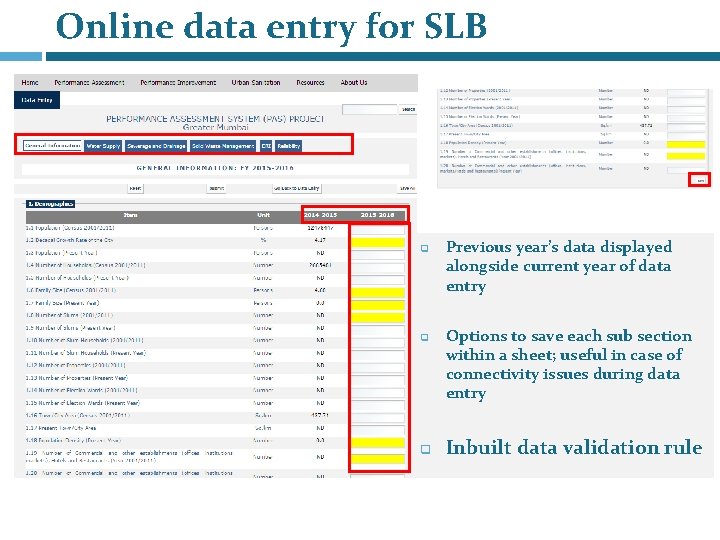Image resolution: width=720 pixels, height=540 pixels.
Task: Click the 1.11 Slum Households present year field
Action: click(x=377, y=354)
